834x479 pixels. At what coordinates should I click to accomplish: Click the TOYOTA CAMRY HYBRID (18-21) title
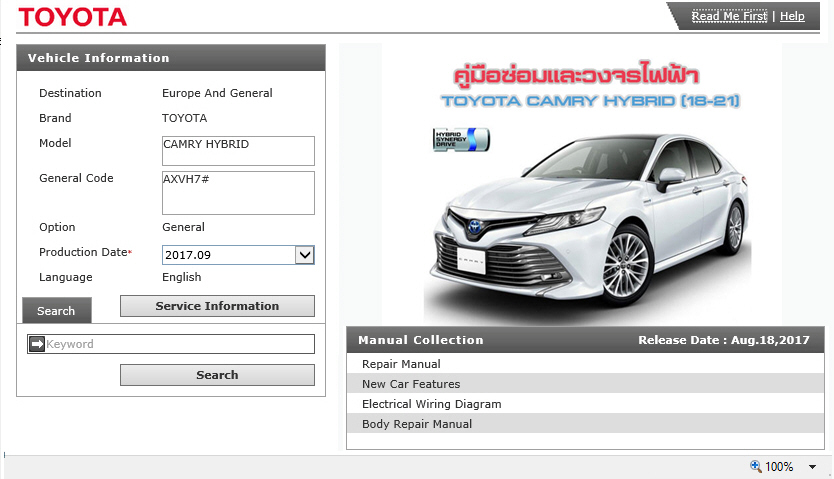[x=590, y=100]
